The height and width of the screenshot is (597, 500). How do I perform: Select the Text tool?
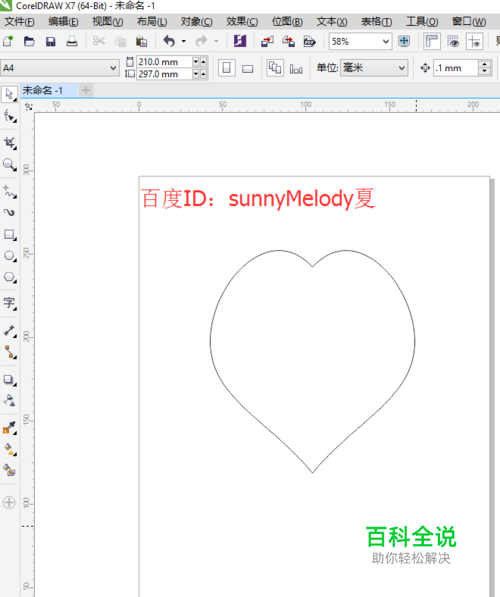tap(9, 303)
